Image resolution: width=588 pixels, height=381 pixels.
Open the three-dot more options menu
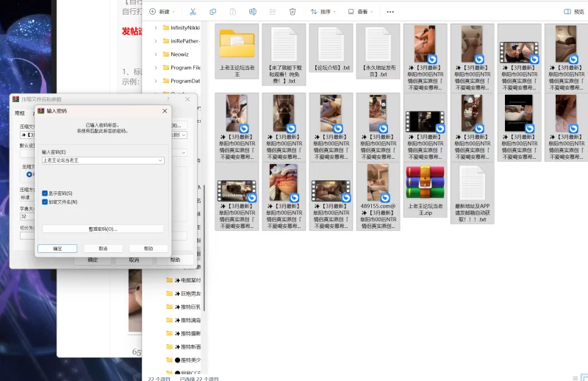(390, 12)
